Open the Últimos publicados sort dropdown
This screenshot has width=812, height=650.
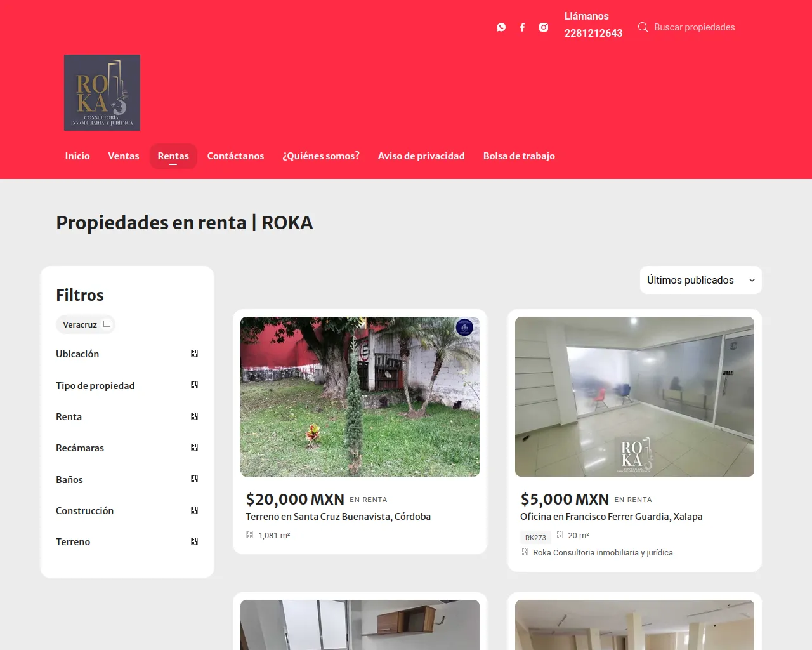pos(700,280)
